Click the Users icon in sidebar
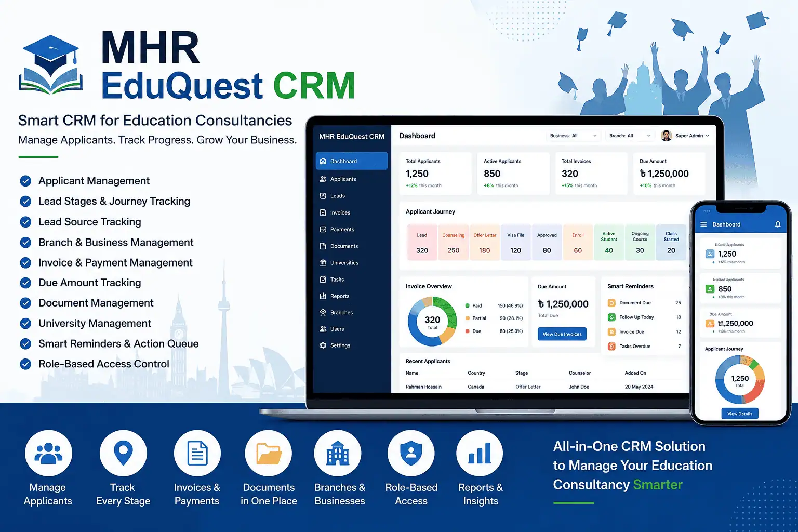Screen dimensions: 798x532 323,329
